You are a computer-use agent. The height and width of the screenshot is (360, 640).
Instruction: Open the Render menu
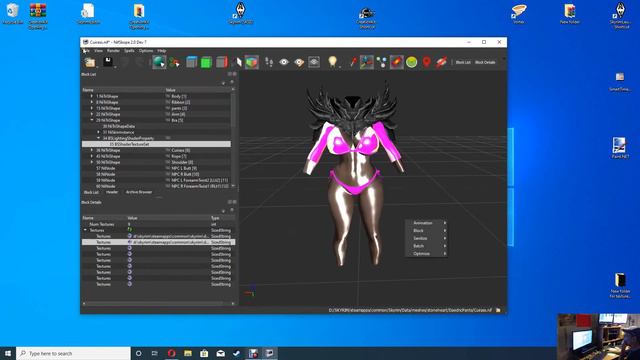tap(113, 51)
